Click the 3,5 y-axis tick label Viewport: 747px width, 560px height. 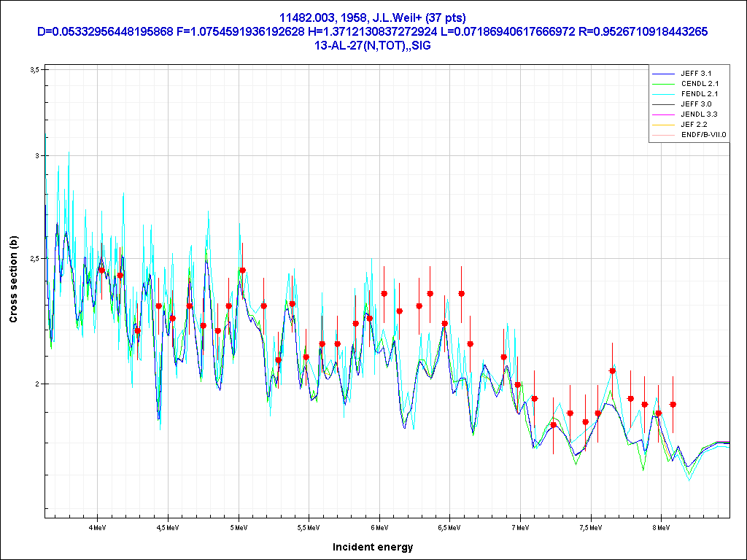[x=34, y=69]
